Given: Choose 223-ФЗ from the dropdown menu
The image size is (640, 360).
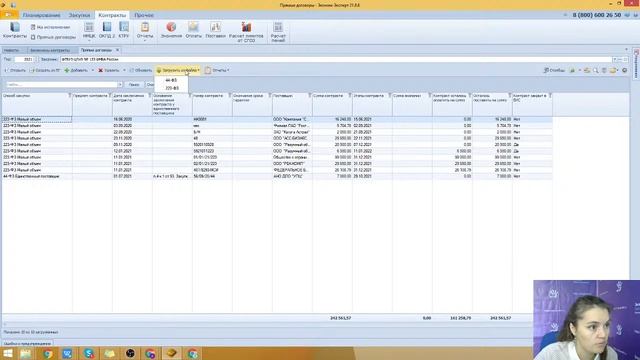Looking at the screenshot, I should (x=171, y=88).
